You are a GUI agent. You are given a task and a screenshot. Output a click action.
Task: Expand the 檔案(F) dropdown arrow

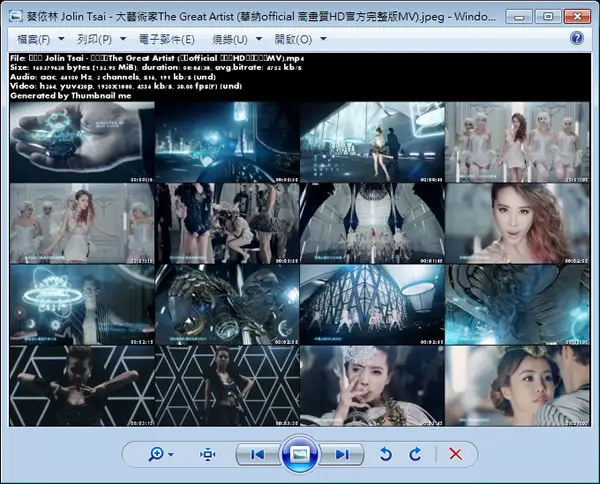[61, 39]
